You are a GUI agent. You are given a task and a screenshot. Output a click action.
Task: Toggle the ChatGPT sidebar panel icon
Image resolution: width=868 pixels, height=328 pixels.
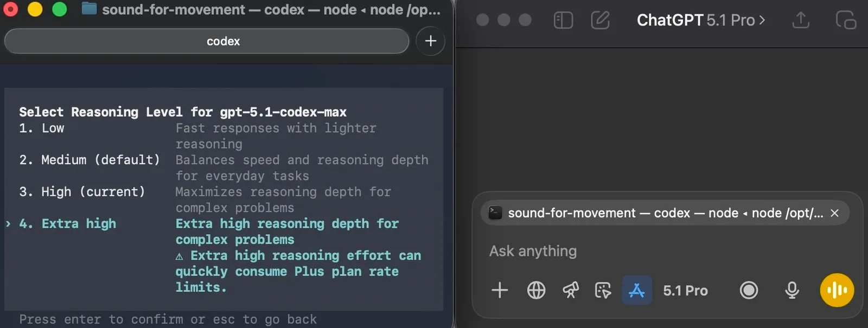pyautogui.click(x=564, y=20)
